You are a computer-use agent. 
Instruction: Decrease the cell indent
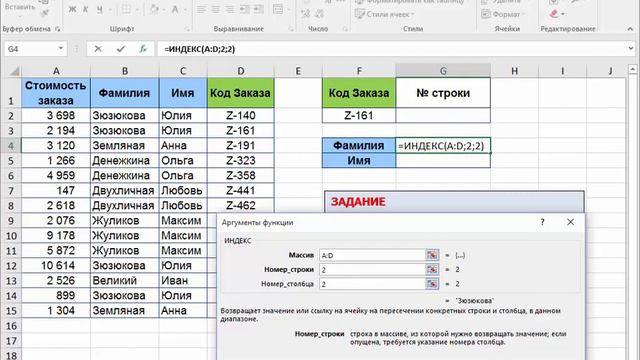tap(244, 9)
